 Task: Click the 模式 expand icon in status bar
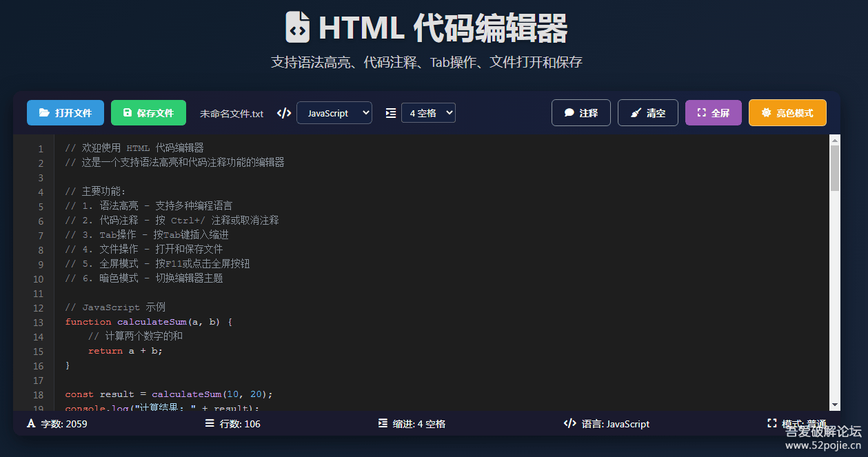coord(772,423)
